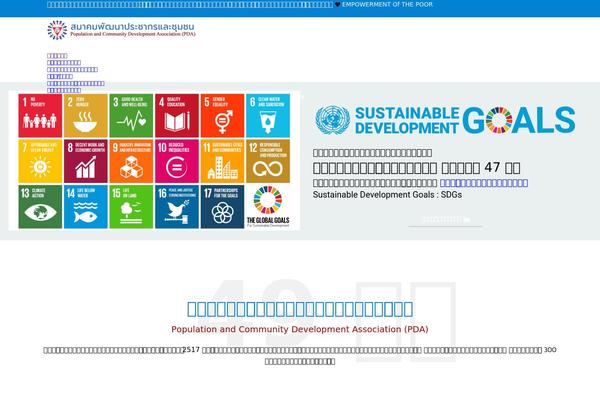This screenshot has height=400, width=600.
Task: Click SDG tile 17 Partnerships for the Goals
Action: (x=222, y=207)
